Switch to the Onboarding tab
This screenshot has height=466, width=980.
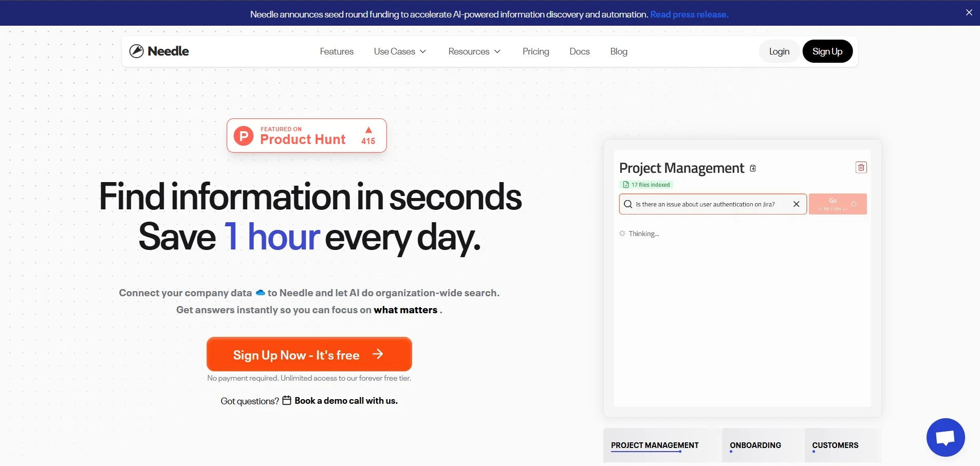tap(755, 445)
